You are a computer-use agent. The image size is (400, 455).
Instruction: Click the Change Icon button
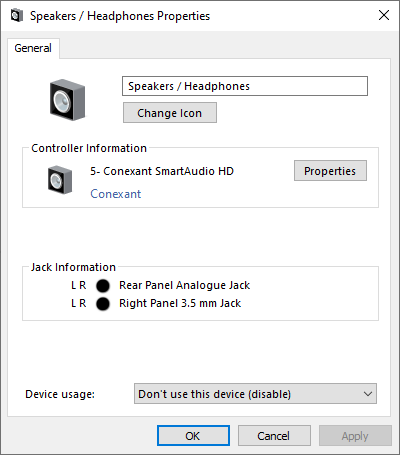tap(170, 113)
